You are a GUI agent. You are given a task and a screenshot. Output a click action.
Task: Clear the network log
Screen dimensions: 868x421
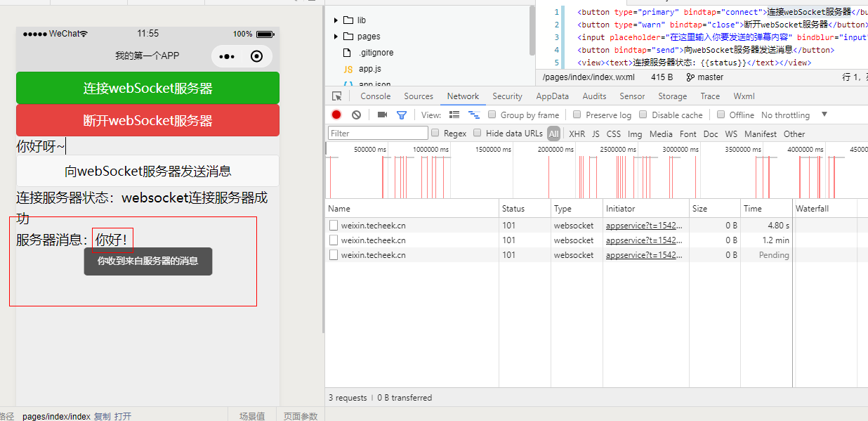pyautogui.click(x=356, y=115)
